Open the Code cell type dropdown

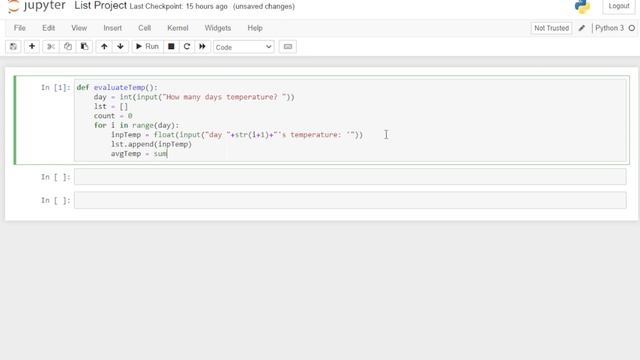coord(244,47)
